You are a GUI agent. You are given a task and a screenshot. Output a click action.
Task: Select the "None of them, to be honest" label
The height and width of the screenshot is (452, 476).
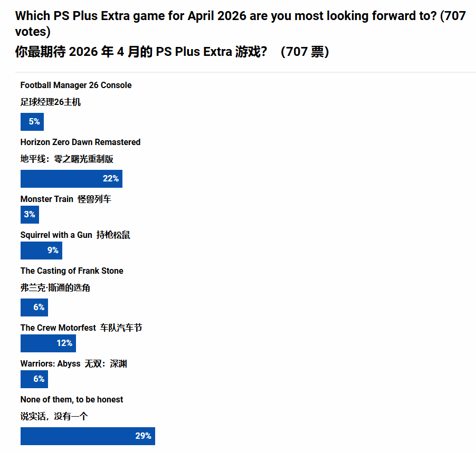pyautogui.click(x=72, y=400)
